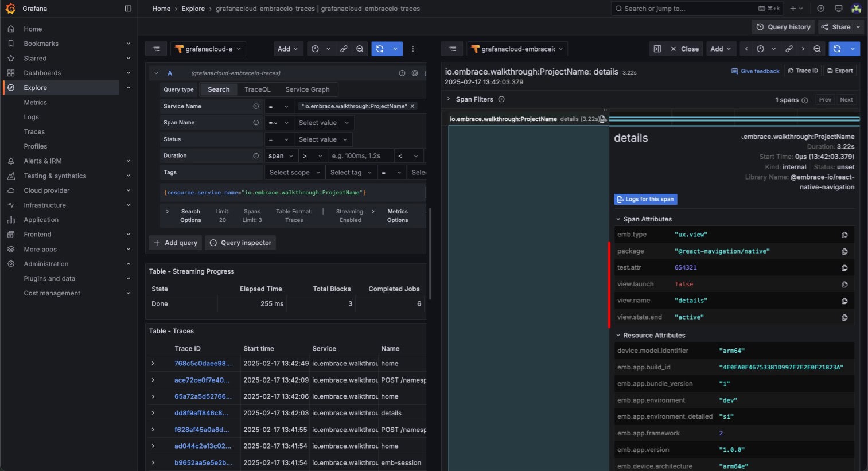Select the Search query type

219,89
